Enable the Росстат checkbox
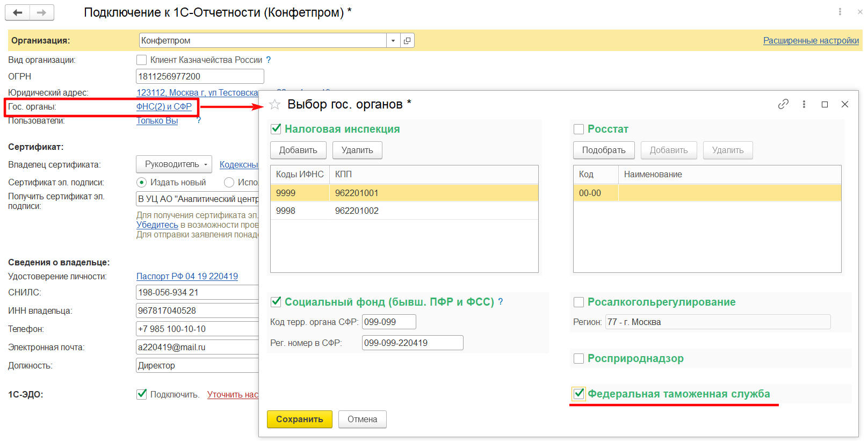Viewport: 868px width, 441px height. click(x=579, y=129)
